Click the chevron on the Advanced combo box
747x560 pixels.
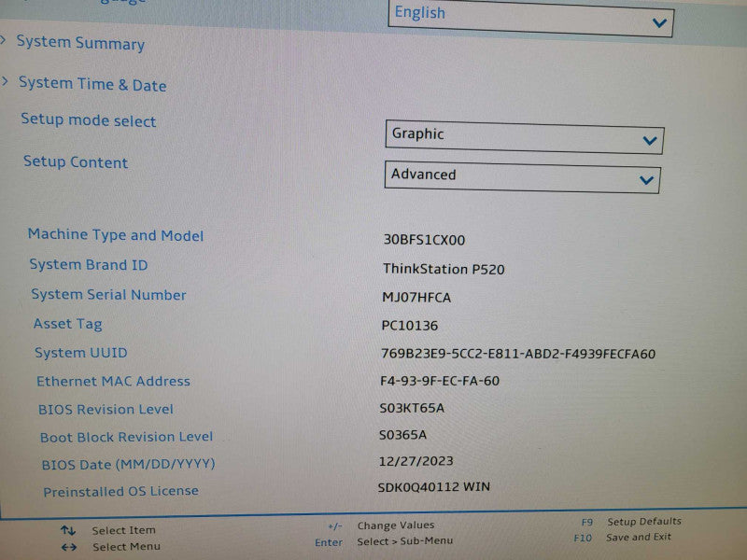pyautogui.click(x=646, y=180)
